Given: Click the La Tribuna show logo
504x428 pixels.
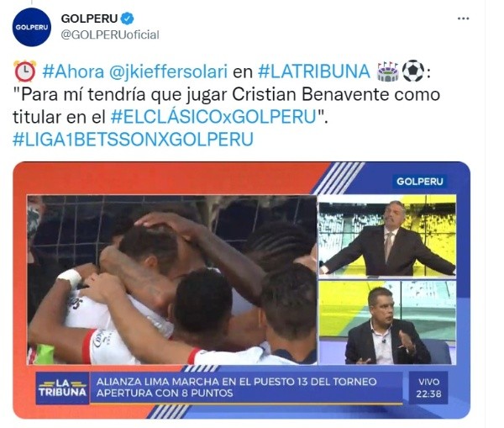Looking at the screenshot, I should pos(63,388).
